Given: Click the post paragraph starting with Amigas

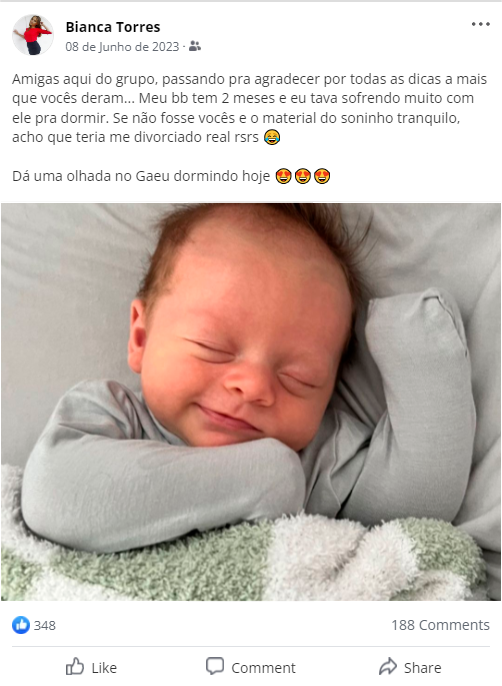Looking at the screenshot, I should point(249,108).
